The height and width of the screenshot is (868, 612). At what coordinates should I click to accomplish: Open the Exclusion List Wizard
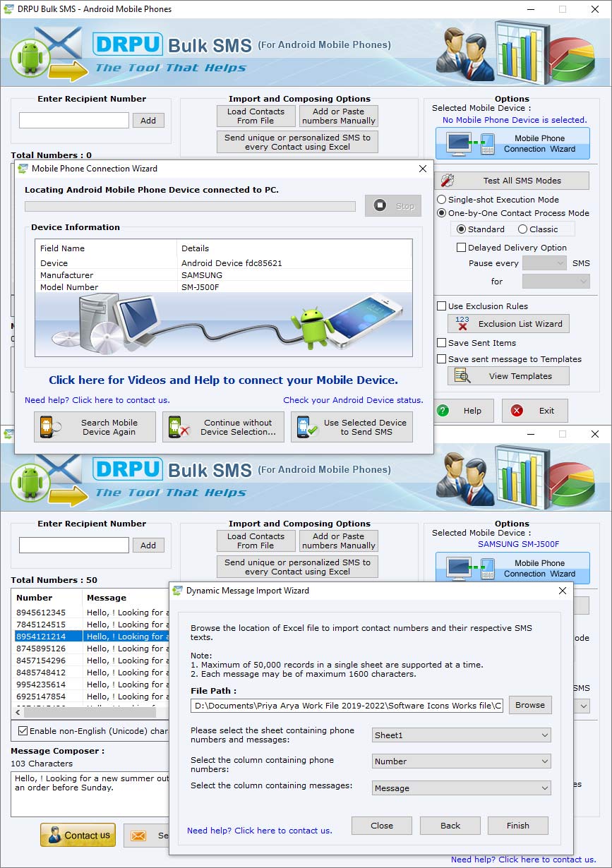508,323
